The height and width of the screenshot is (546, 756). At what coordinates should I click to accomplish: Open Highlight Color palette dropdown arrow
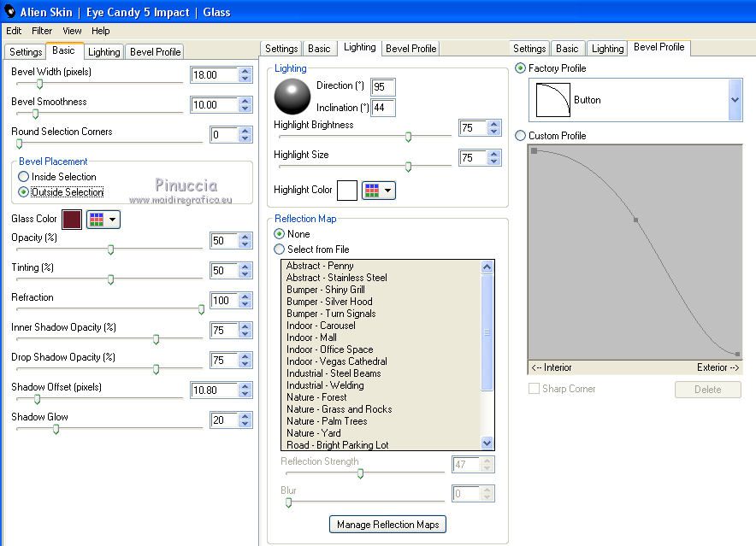[x=388, y=190]
